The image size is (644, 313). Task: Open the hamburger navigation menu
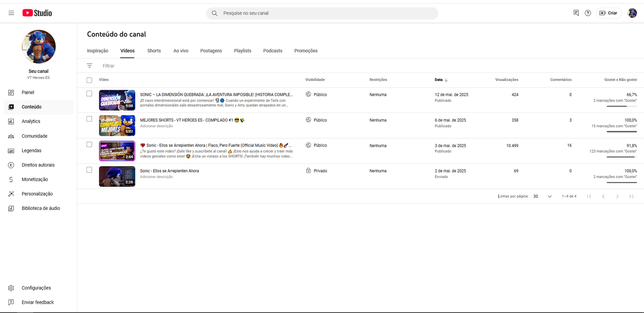tap(11, 13)
